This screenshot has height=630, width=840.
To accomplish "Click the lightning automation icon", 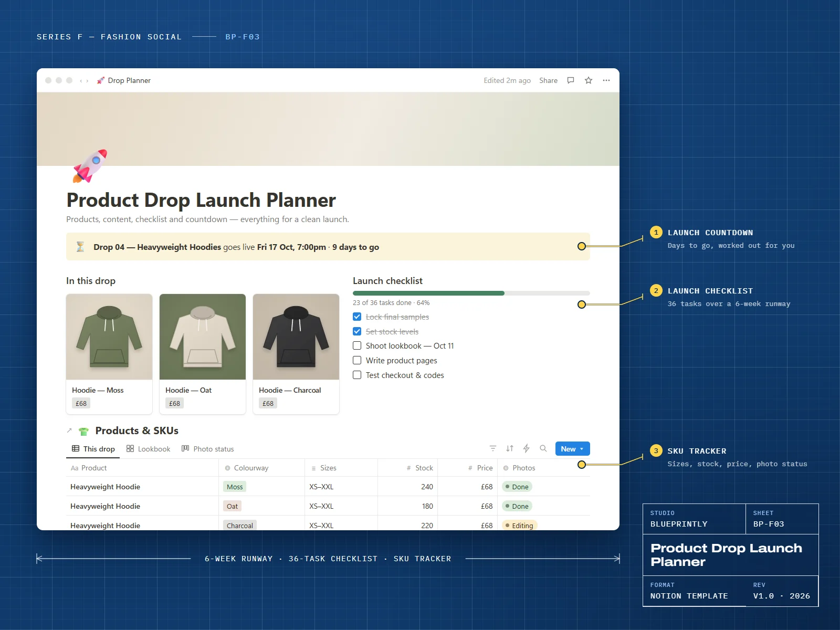I will click(527, 448).
